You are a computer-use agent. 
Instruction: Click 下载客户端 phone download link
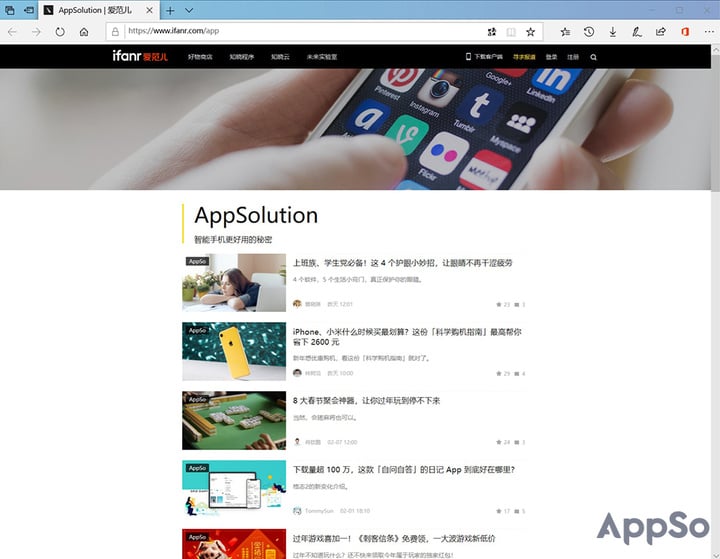pos(484,56)
